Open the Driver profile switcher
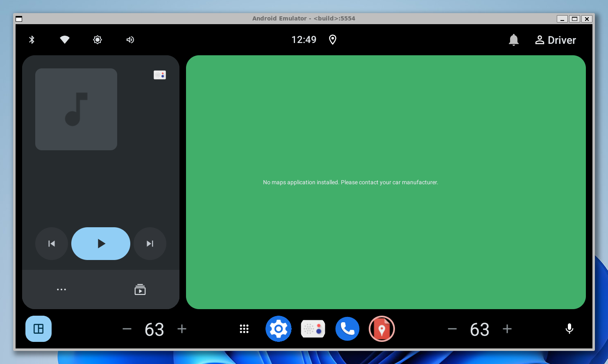The width and height of the screenshot is (608, 364). pos(555,40)
